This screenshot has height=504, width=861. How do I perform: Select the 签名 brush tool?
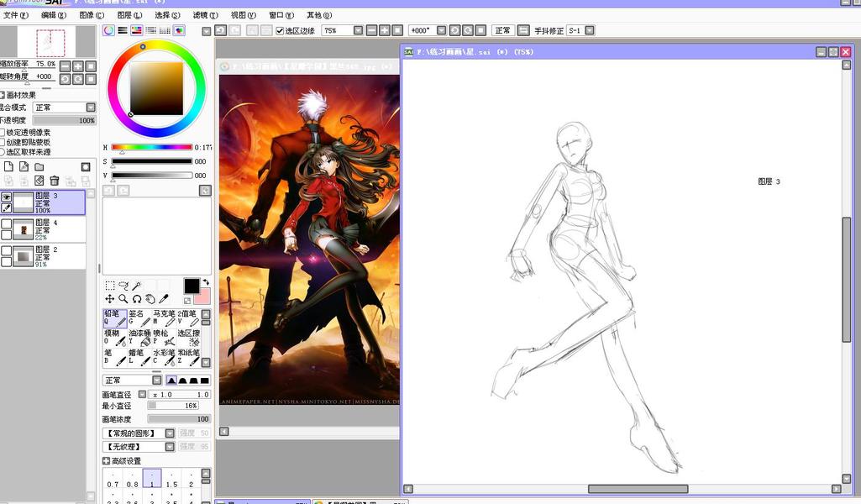coord(139,318)
